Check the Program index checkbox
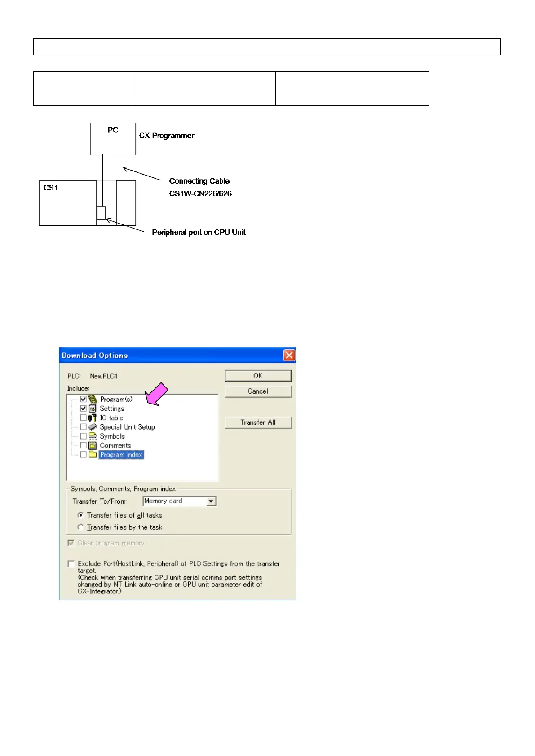Image resolution: width=535 pixels, height=756 pixels. (83, 455)
